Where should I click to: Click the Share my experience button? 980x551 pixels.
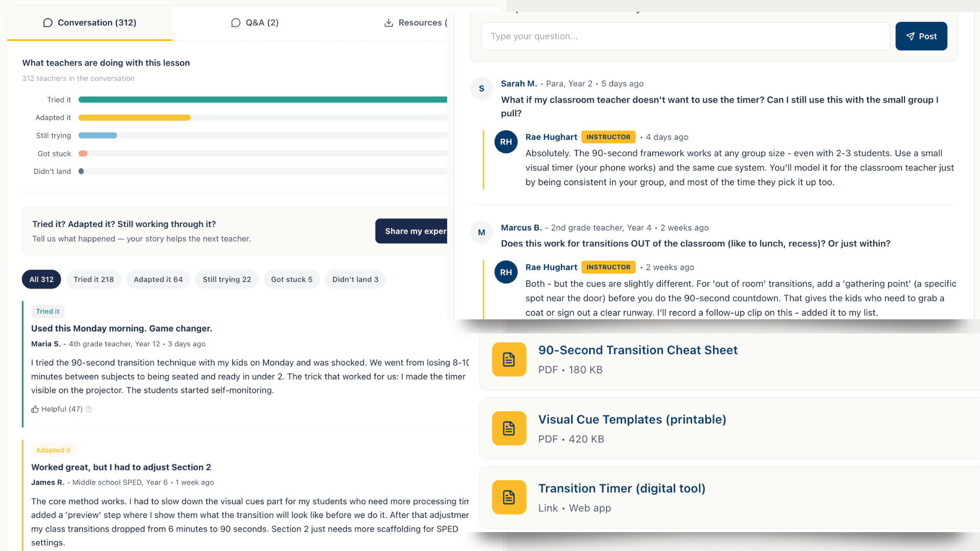[411, 231]
